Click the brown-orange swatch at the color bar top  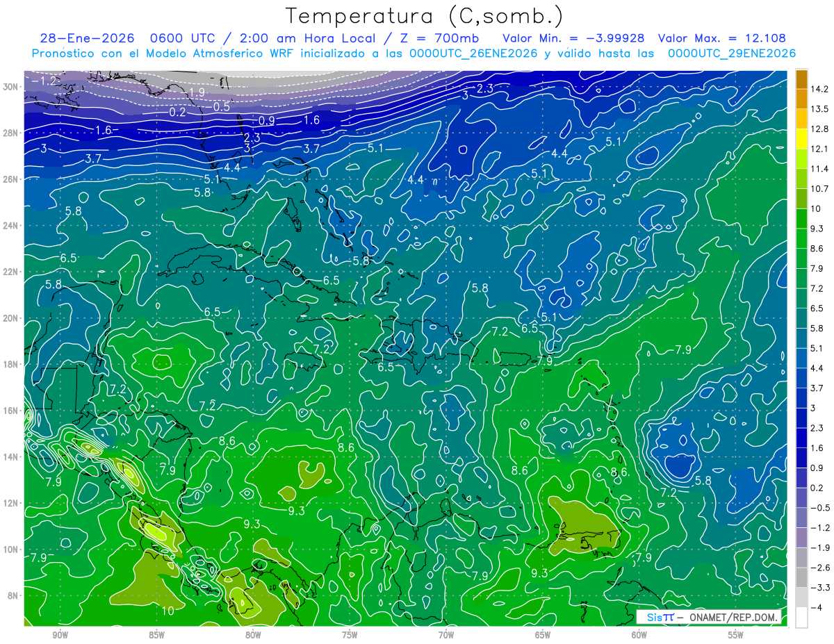pyautogui.click(x=801, y=79)
